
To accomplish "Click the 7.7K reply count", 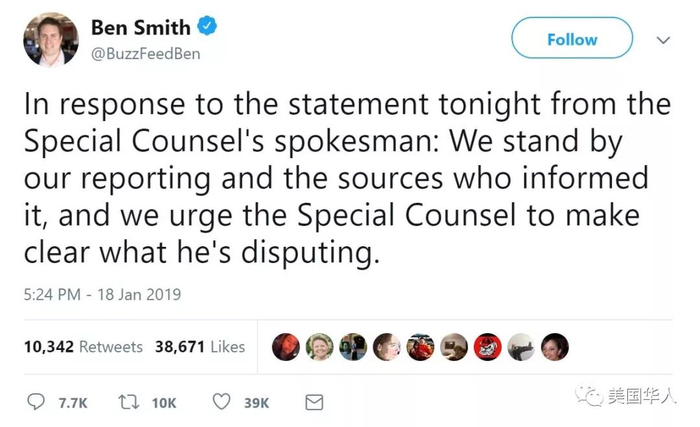I will pos(73,403).
